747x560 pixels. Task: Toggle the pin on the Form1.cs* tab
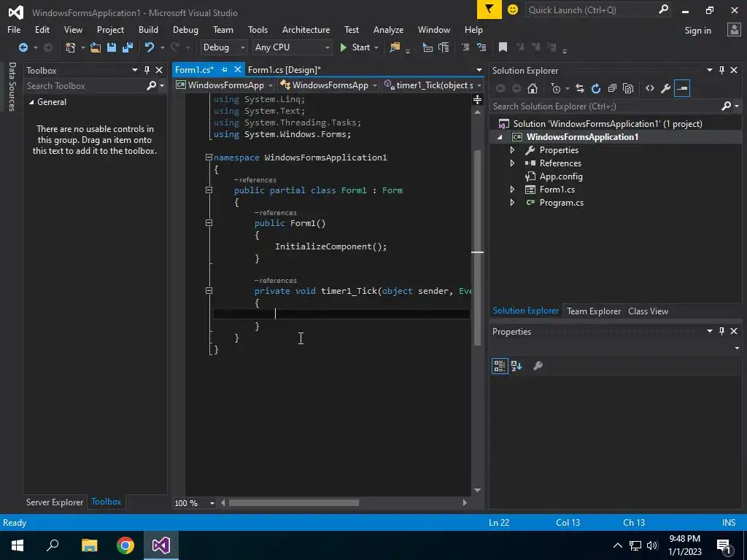pyautogui.click(x=225, y=69)
